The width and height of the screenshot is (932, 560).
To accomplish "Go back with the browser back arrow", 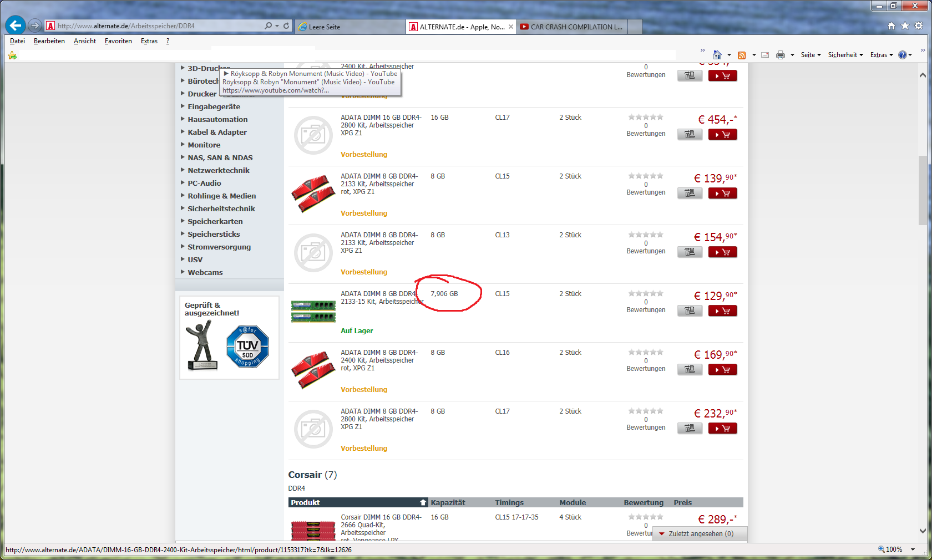I will coord(16,25).
